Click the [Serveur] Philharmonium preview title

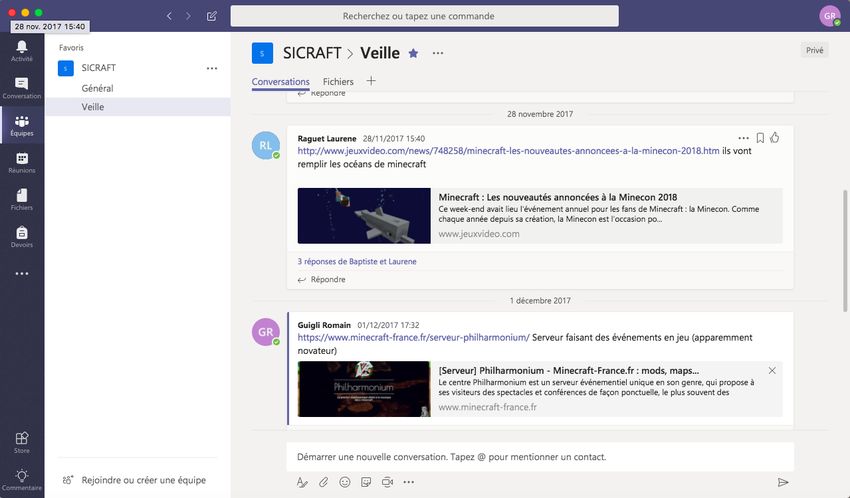[x=569, y=371]
